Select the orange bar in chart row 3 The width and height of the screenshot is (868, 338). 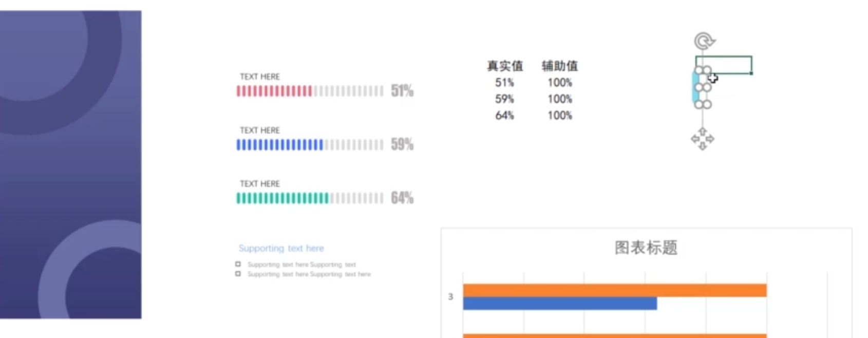pos(614,290)
